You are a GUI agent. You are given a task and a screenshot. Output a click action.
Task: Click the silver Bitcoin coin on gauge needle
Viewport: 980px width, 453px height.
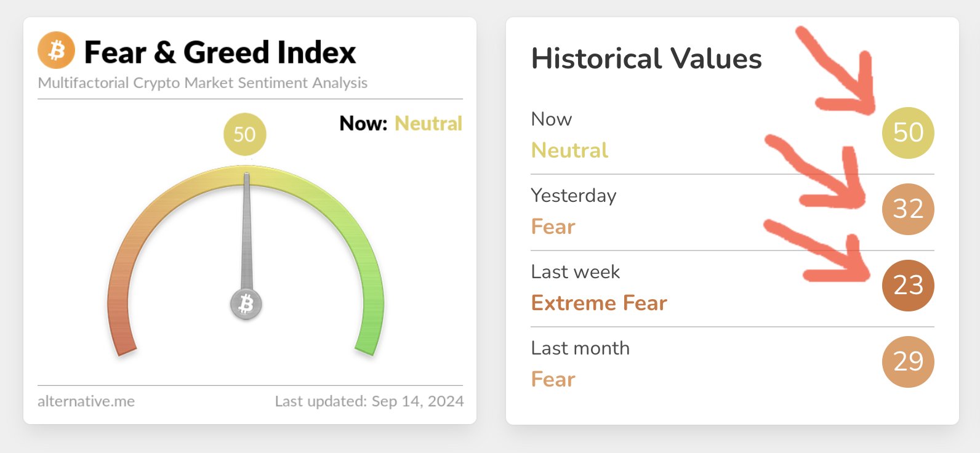pos(246,304)
